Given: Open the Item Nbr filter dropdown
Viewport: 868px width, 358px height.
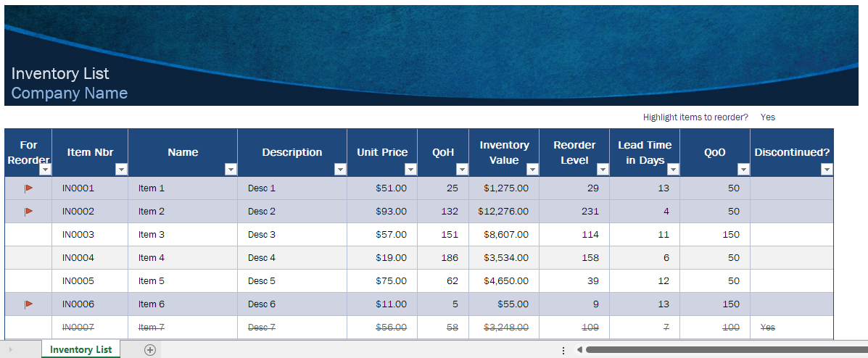Looking at the screenshot, I should (x=121, y=170).
